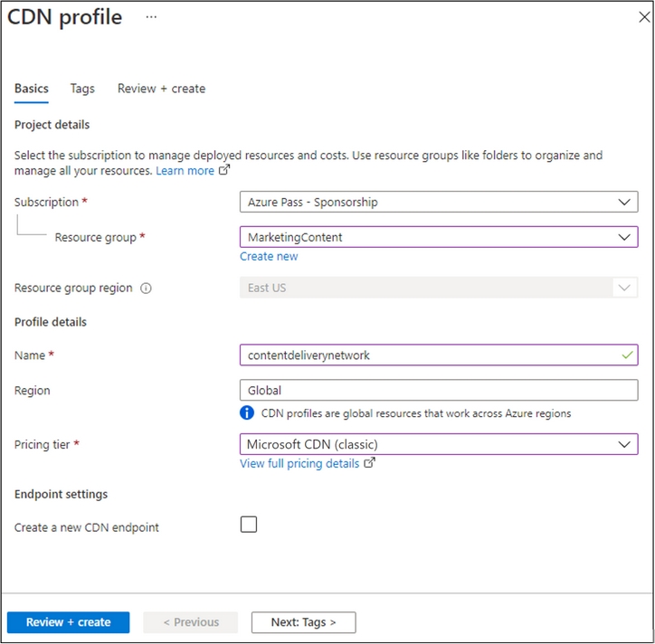This screenshot has width=655, height=644.
Task: Click the Name input field
Action: click(x=439, y=355)
